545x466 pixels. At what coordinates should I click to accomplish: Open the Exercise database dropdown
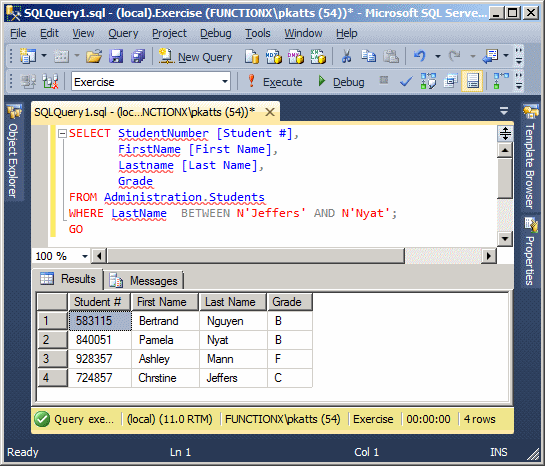point(151,82)
